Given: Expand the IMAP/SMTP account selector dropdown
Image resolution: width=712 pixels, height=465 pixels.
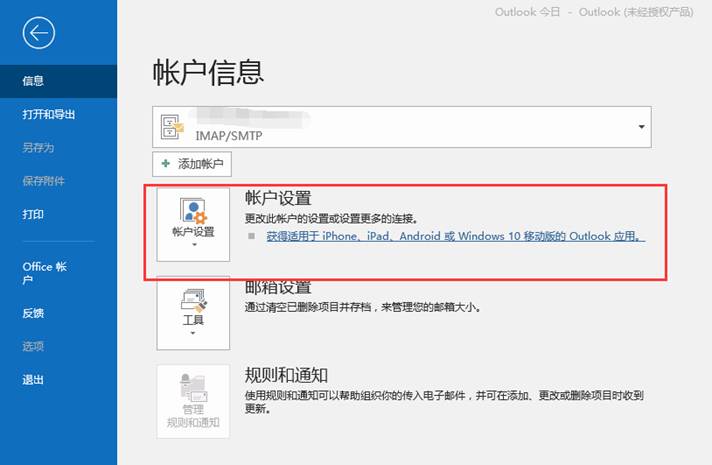Looking at the screenshot, I should pos(640,128).
